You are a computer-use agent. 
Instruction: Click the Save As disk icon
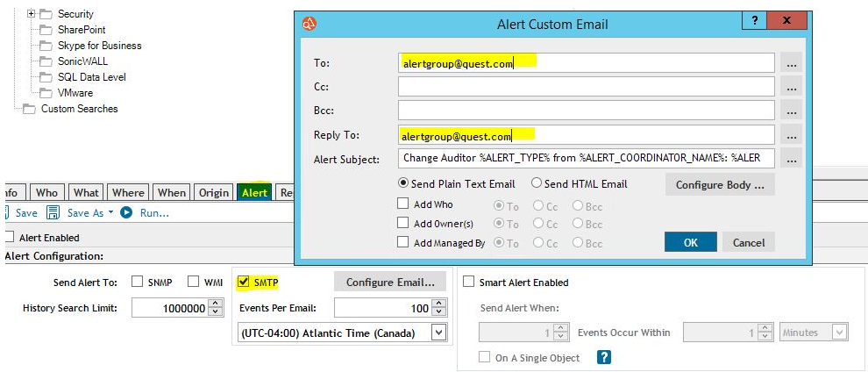[x=53, y=212]
